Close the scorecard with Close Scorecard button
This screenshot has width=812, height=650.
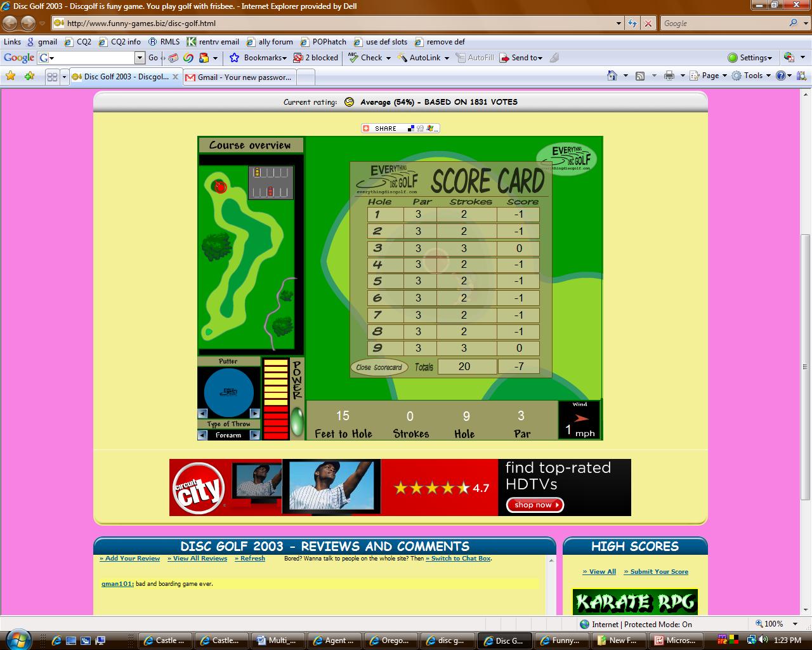(379, 367)
